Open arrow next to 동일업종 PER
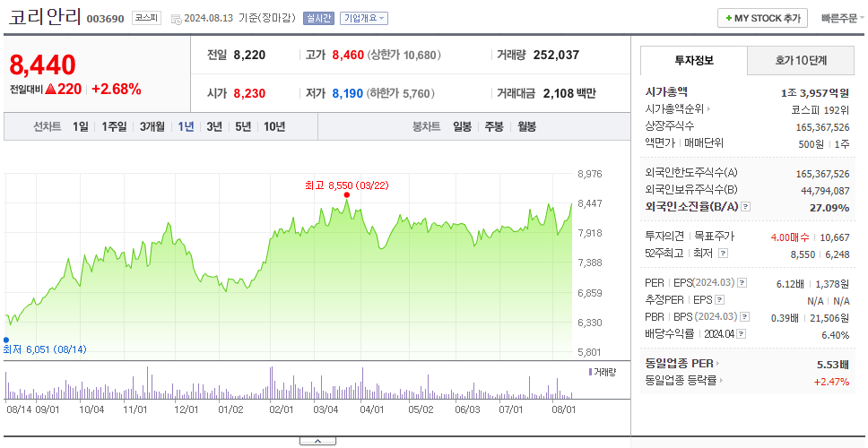This screenshot has width=868, height=448. tap(718, 364)
